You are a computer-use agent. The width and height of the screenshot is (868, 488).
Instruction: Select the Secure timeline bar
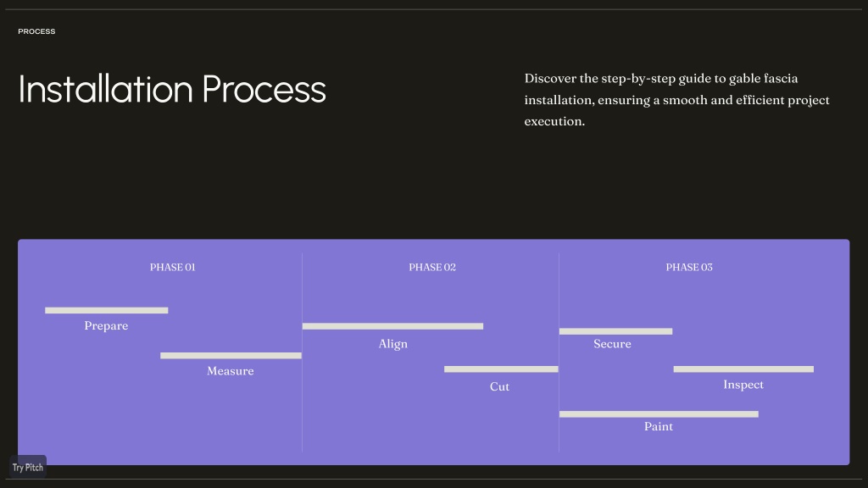[615, 331]
